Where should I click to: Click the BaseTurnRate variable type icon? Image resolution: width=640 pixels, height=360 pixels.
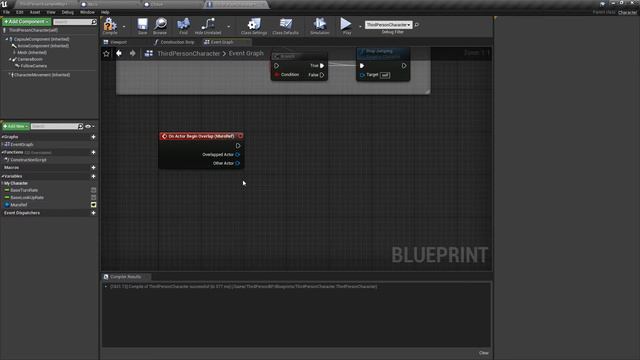pyautogui.click(x=7, y=190)
